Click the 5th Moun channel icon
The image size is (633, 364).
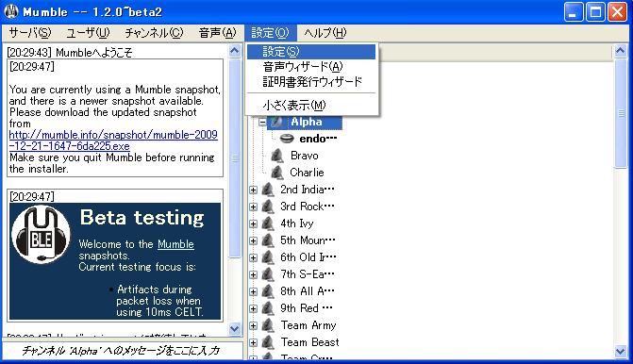coord(268,240)
